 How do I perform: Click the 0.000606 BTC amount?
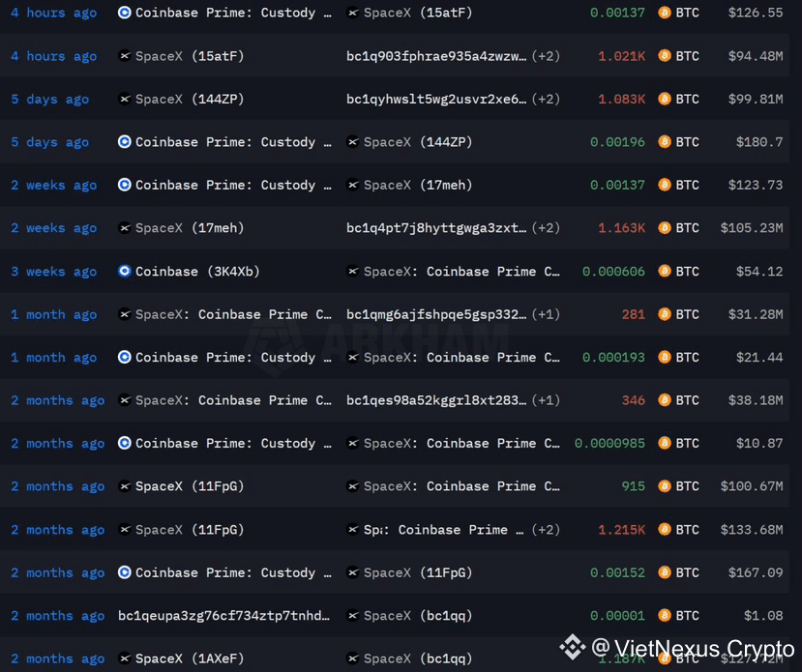pyautogui.click(x=613, y=271)
